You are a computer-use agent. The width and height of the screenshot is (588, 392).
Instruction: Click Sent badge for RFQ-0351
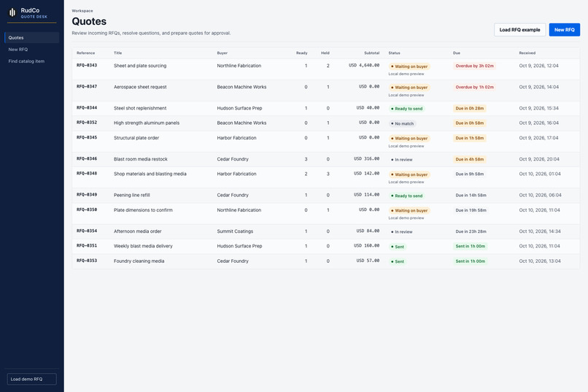click(398, 247)
